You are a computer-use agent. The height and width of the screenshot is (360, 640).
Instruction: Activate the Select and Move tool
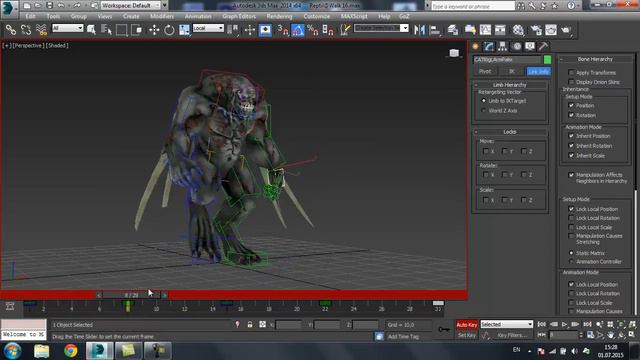154,30
